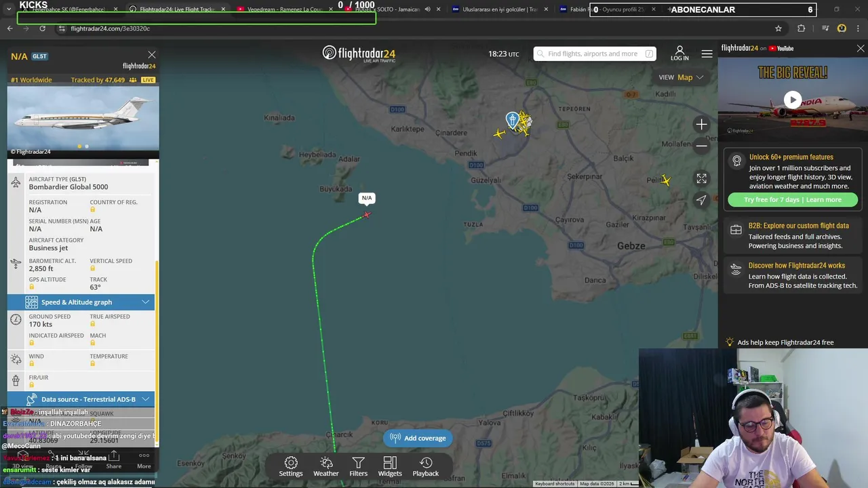Click the browser address bar URL
The width and height of the screenshot is (868, 488).
pyautogui.click(x=110, y=28)
